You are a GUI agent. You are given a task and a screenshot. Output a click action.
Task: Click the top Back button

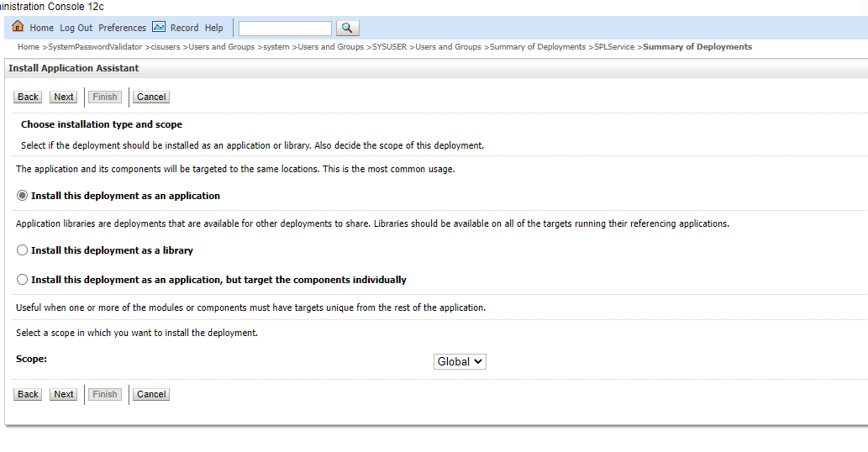point(28,97)
